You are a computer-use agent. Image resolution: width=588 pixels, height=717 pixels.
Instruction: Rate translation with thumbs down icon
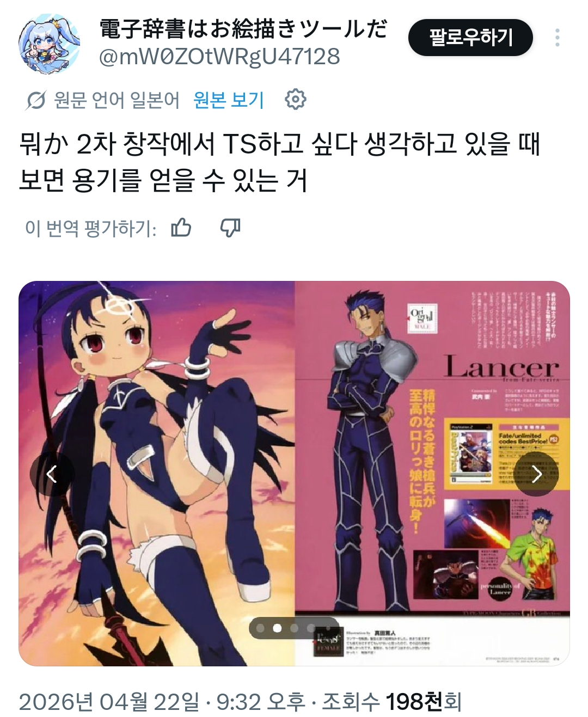[x=230, y=228]
